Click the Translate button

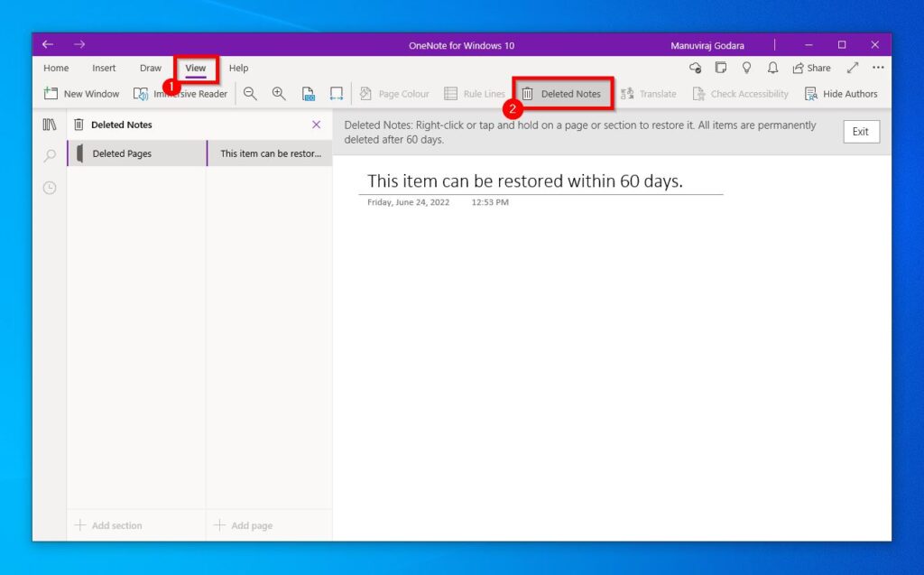tap(648, 94)
